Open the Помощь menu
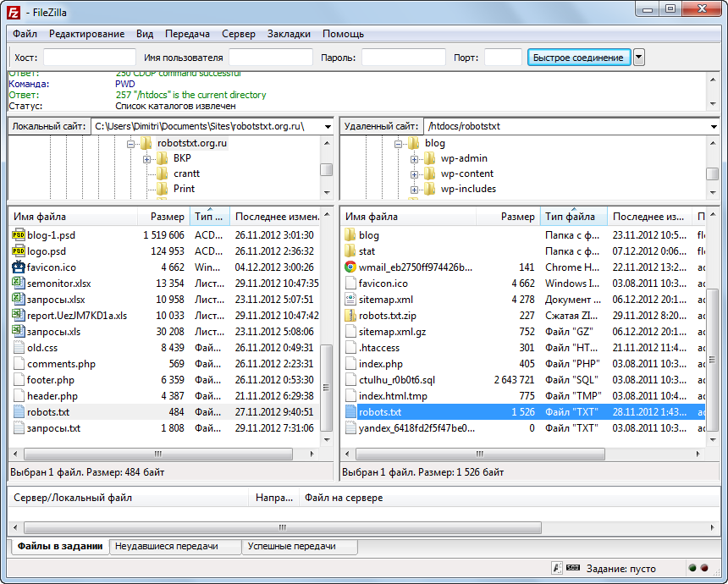 pyautogui.click(x=343, y=34)
